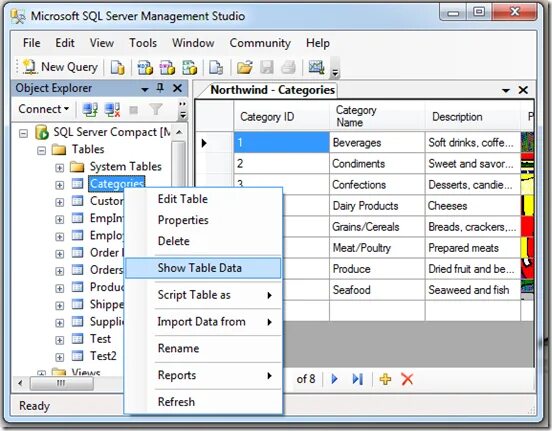This screenshot has height=431, width=552.
Task: Open the Connect dropdown in Object Explorer
Action: pos(44,109)
